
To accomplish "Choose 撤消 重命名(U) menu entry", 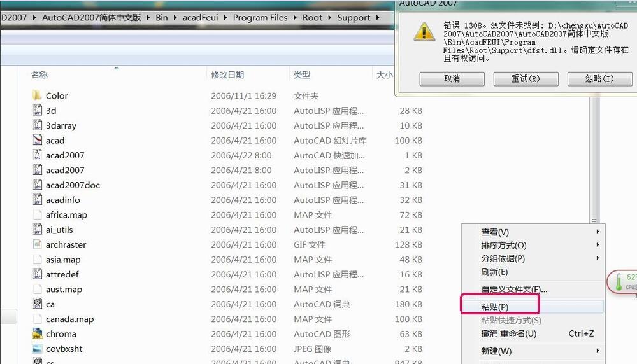I will click(533, 333).
